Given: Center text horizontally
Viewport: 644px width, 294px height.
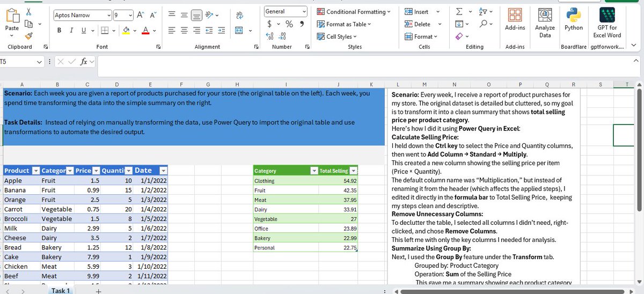Looking at the screenshot, I should tap(184, 31).
